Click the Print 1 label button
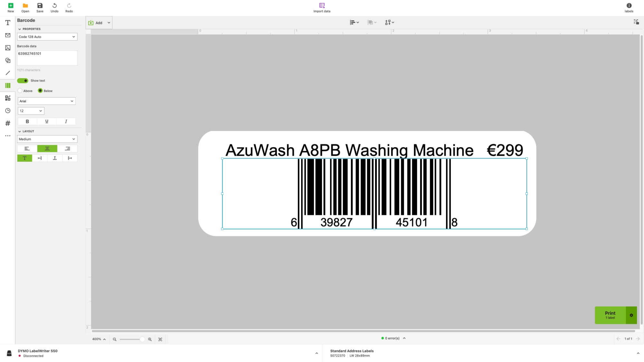 [x=610, y=315]
